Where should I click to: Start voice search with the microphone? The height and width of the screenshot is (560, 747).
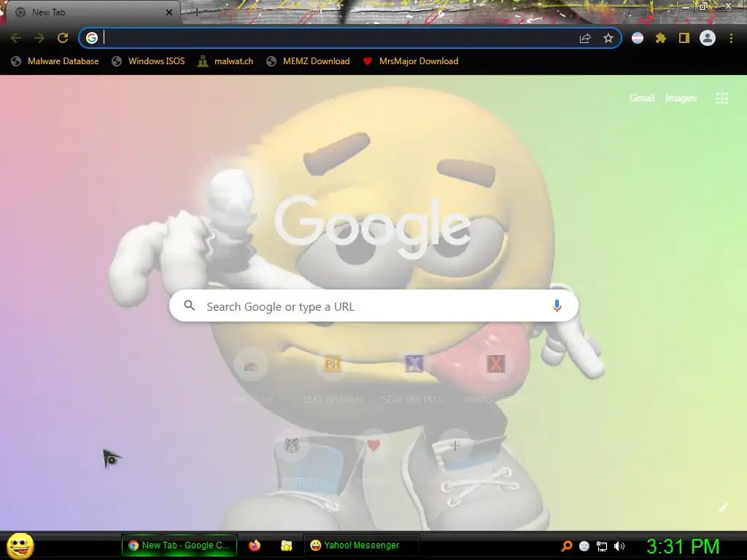pyautogui.click(x=557, y=306)
